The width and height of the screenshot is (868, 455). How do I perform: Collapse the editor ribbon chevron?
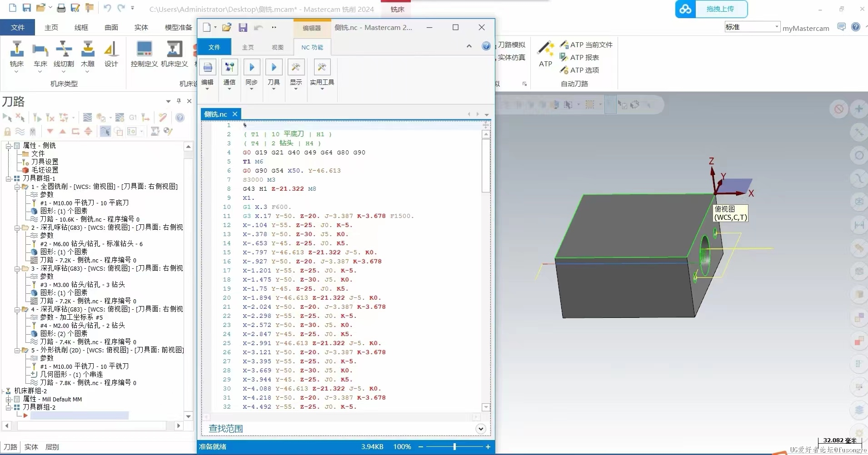click(469, 46)
